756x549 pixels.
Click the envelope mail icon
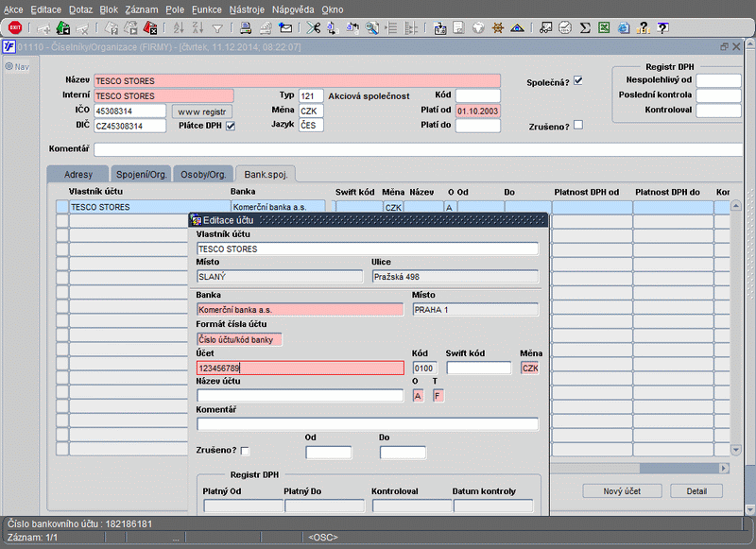pyautogui.click(x=285, y=28)
